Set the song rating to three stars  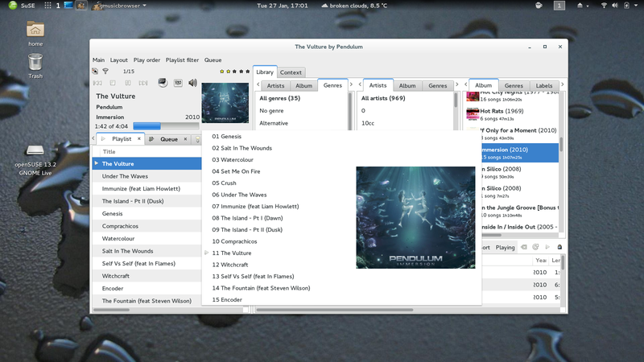[234, 72]
